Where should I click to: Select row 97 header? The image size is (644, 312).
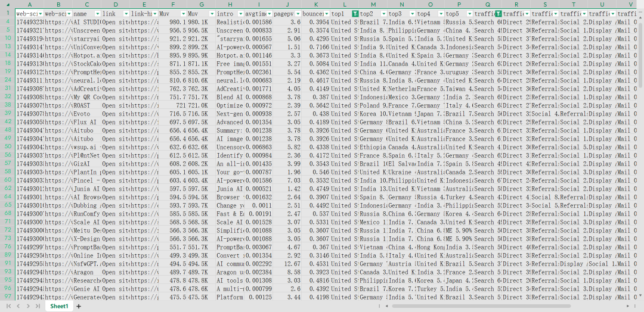[x=7, y=297]
